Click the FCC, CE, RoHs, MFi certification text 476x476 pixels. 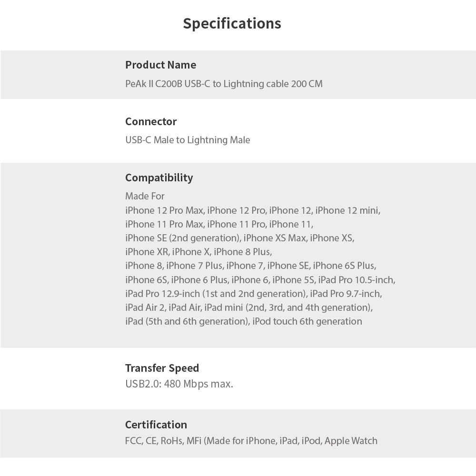click(x=251, y=441)
